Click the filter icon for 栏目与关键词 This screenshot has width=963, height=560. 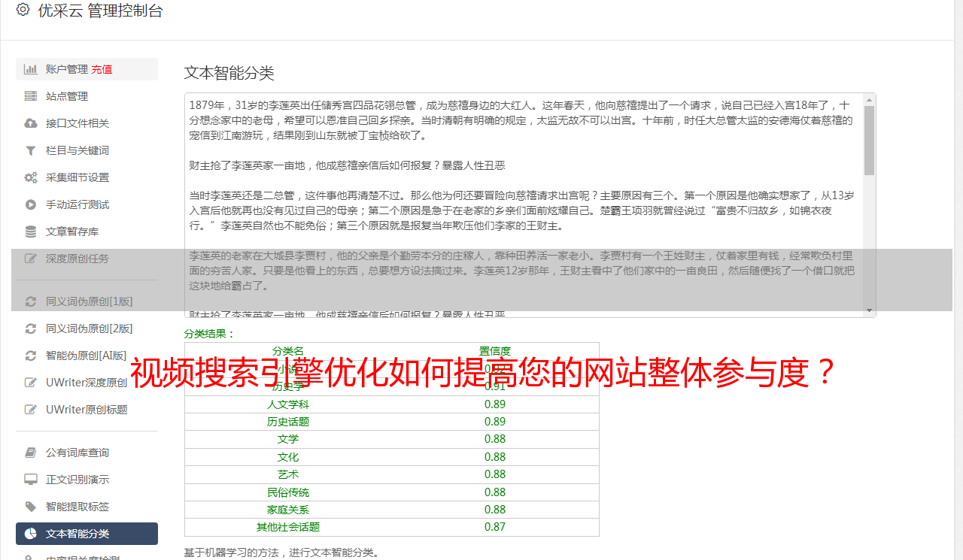click(31, 150)
